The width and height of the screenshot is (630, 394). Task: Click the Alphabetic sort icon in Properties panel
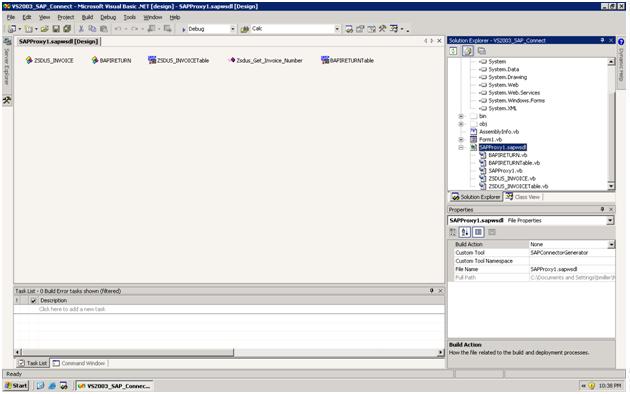[465, 232]
